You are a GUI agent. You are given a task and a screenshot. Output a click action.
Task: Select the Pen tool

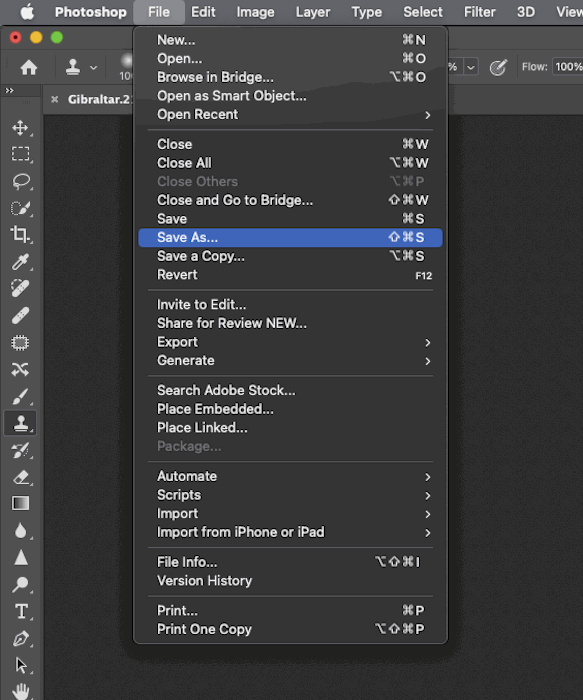pos(20,638)
